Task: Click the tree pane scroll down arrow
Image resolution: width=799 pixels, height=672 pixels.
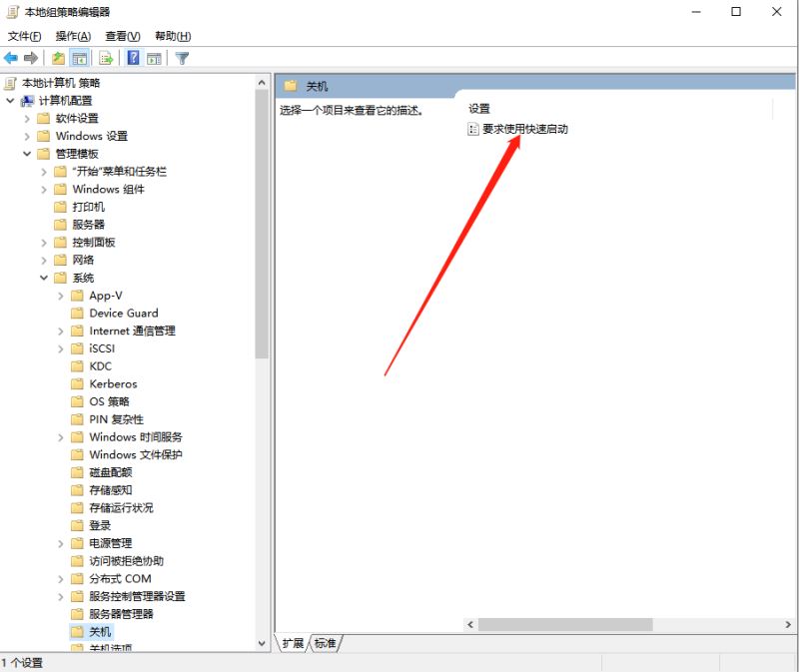Action: click(x=262, y=643)
